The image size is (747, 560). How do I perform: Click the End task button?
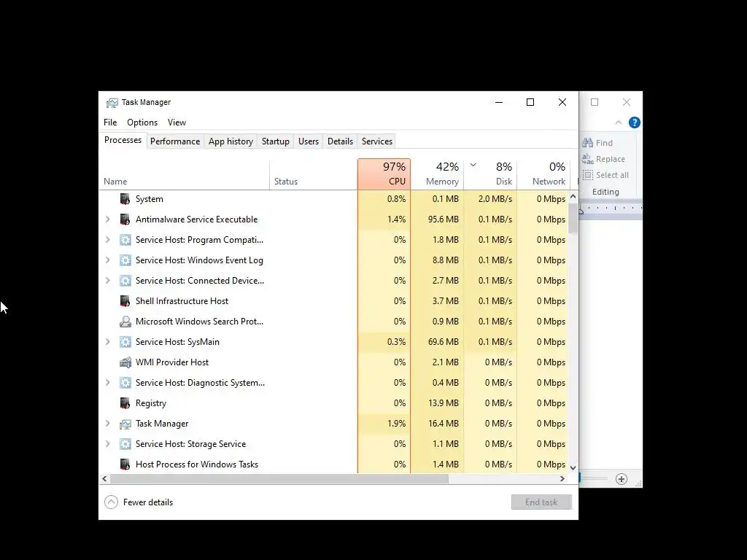coord(541,502)
